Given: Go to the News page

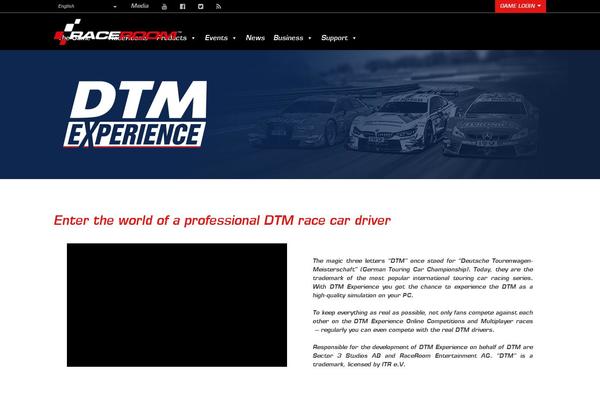Looking at the screenshot, I should [x=255, y=38].
